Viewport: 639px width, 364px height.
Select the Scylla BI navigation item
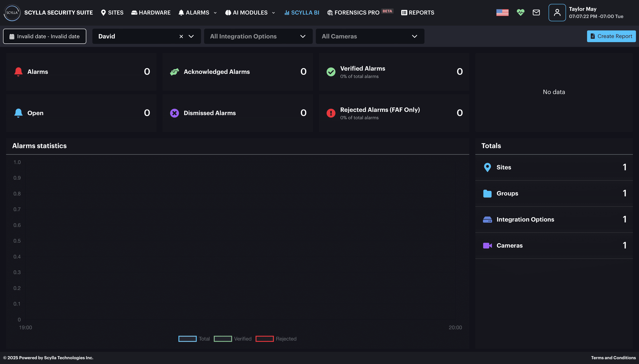tap(302, 13)
